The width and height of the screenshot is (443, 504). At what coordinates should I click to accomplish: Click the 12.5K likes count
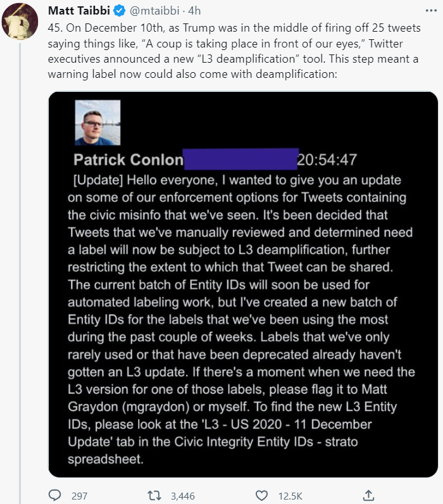(290, 496)
